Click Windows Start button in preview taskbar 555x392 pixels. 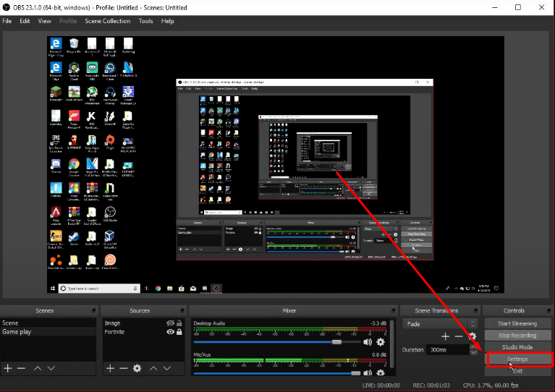pos(53,289)
